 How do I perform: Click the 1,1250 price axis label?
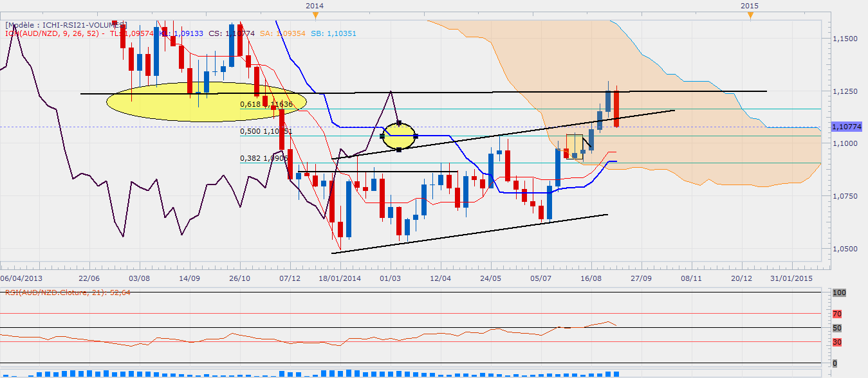846,91
